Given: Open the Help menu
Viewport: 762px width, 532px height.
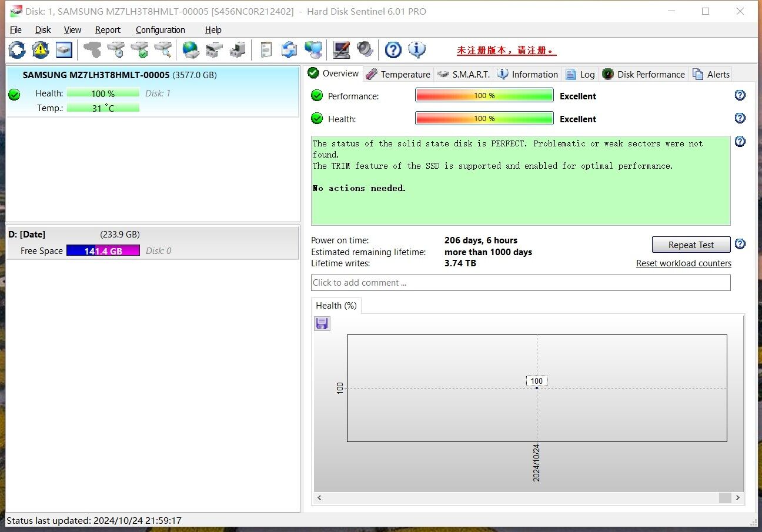Looking at the screenshot, I should [213, 30].
